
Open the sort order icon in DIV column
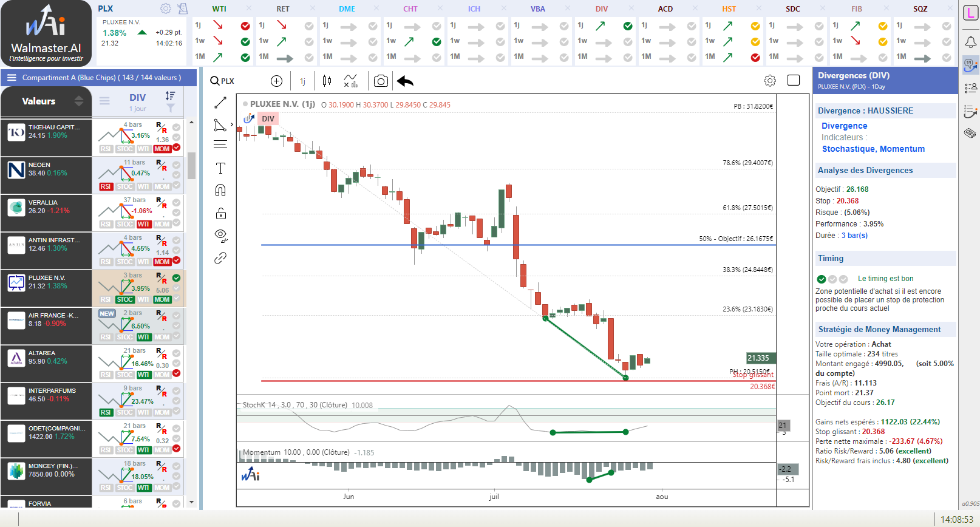(170, 96)
